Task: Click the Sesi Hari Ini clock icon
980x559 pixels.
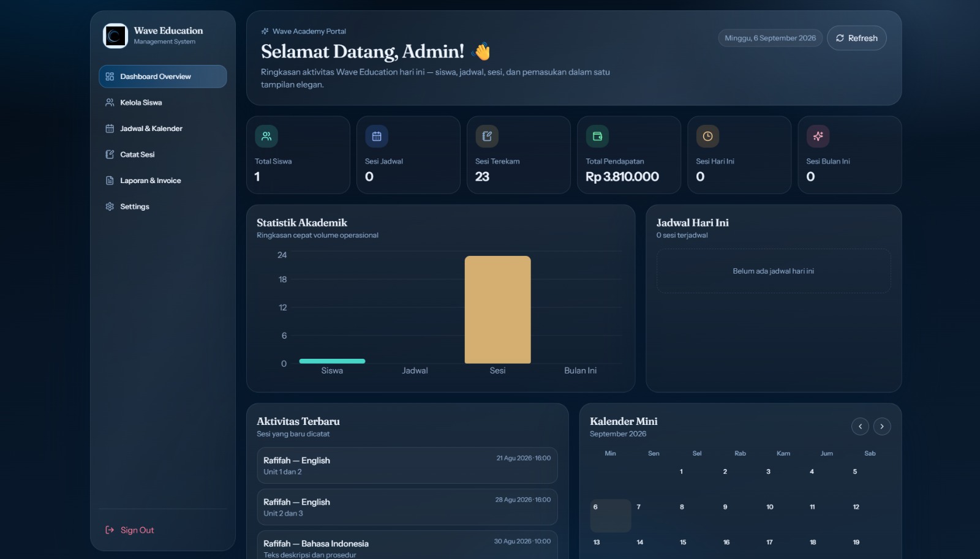Action: pos(707,136)
